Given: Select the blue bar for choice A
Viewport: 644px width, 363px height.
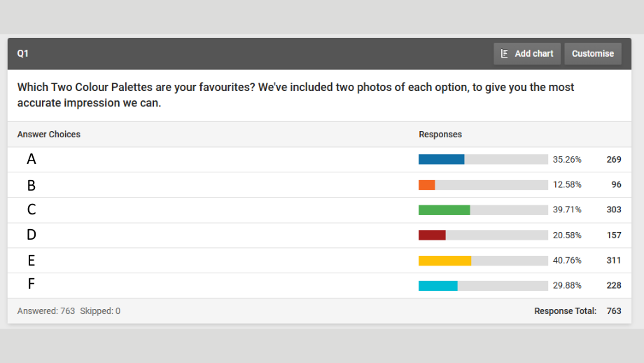Looking at the screenshot, I should click(442, 160).
